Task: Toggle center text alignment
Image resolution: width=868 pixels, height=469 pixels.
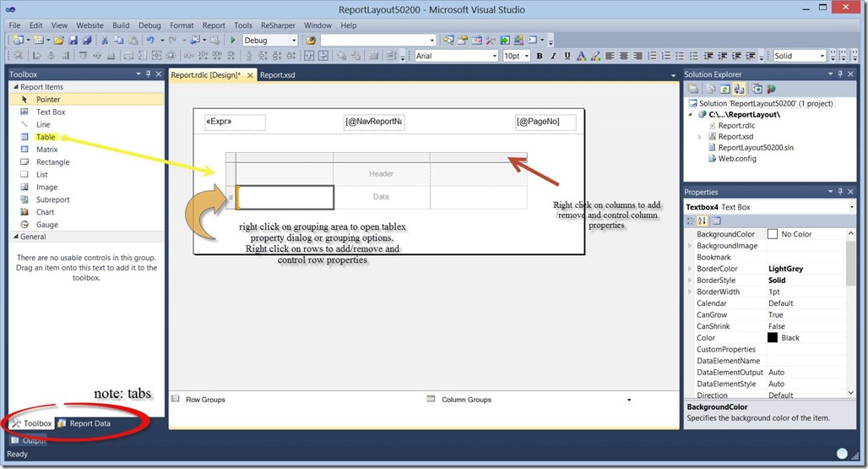Action: tap(624, 56)
